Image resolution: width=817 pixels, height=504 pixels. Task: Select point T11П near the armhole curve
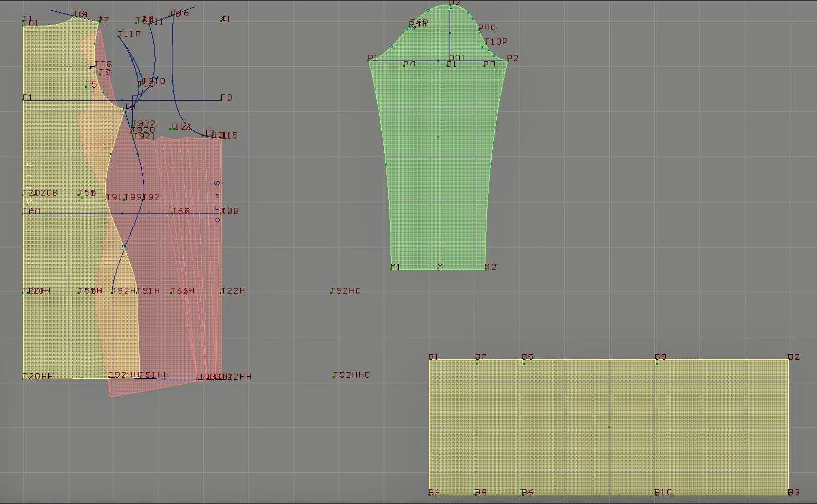129,34
